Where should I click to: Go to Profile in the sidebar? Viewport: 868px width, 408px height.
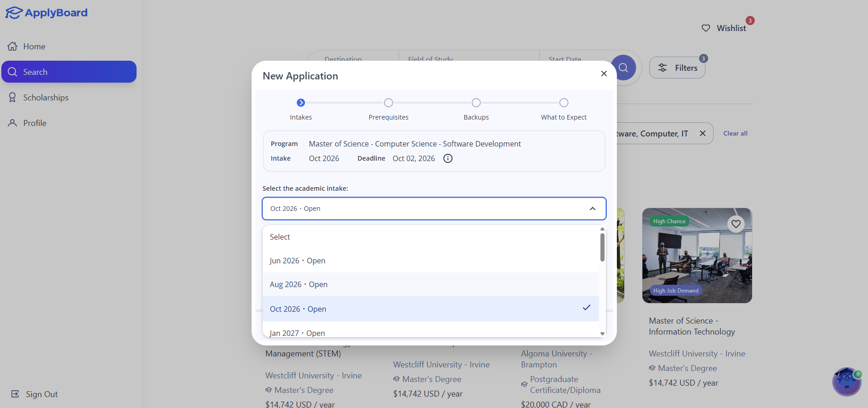[69, 123]
